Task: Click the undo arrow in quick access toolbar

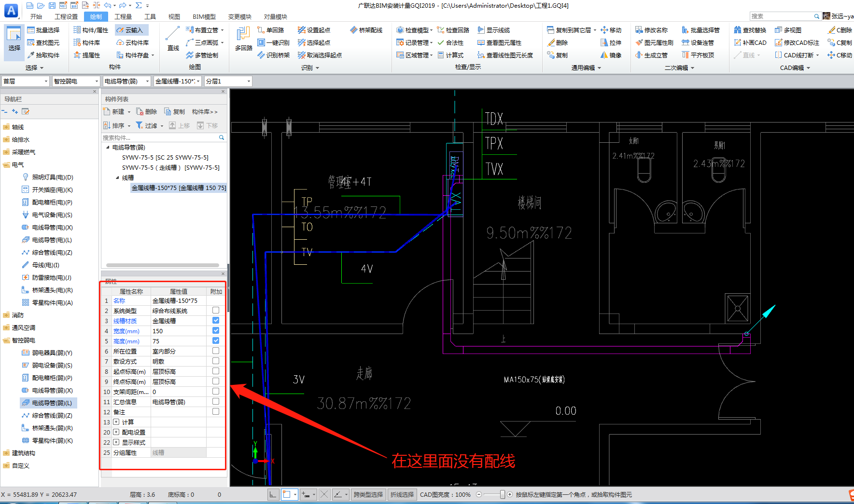Action: point(107,5)
